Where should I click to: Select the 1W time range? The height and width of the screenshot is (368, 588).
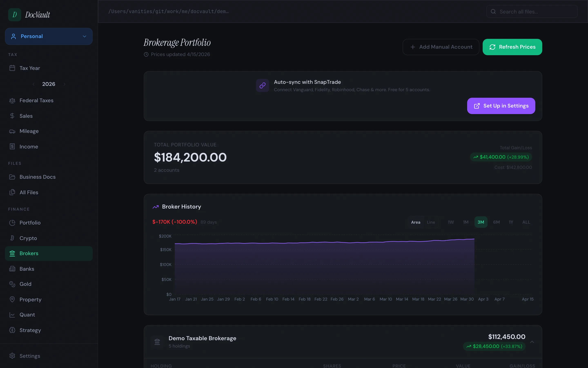(x=451, y=222)
